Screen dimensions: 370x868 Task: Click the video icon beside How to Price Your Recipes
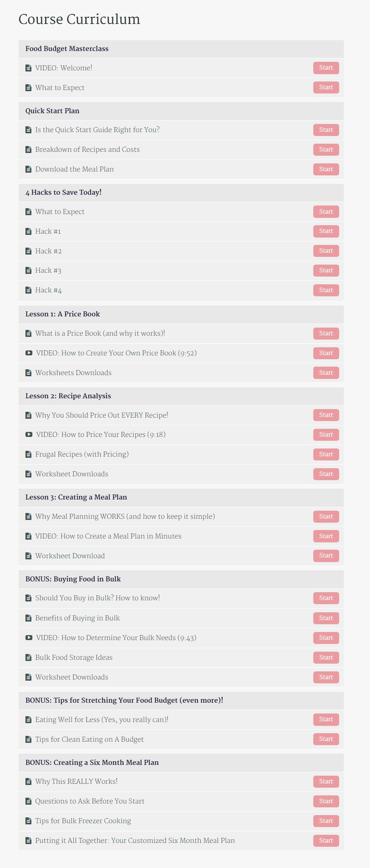[x=29, y=434]
